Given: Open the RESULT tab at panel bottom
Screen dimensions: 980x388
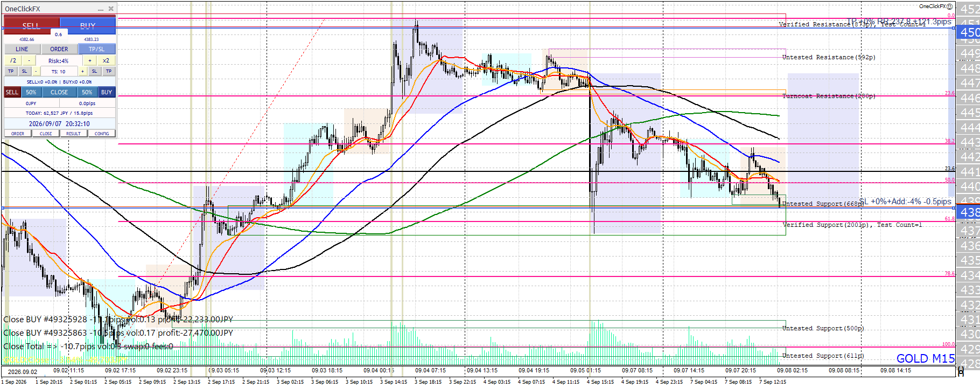Looking at the screenshot, I should point(74,134).
